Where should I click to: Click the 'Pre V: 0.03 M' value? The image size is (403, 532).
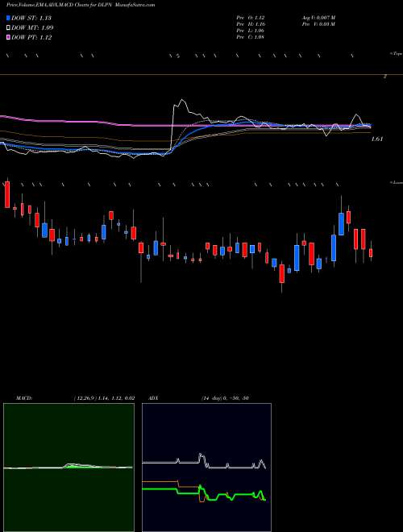[318, 24]
